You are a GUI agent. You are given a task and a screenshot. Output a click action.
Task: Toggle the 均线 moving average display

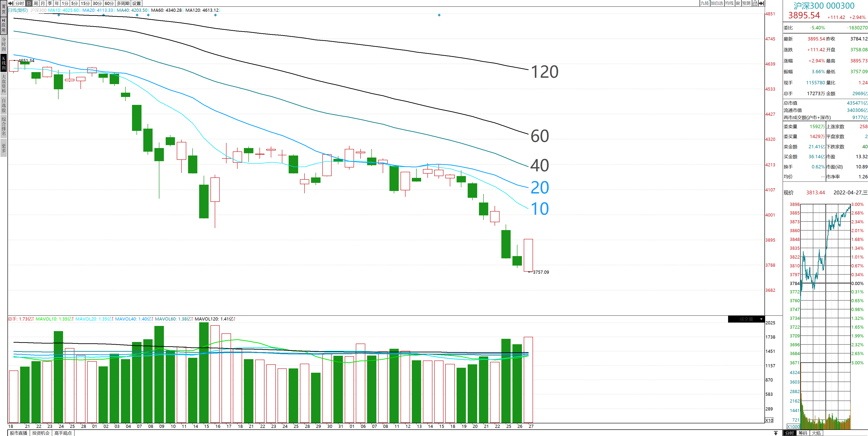click(x=729, y=3)
